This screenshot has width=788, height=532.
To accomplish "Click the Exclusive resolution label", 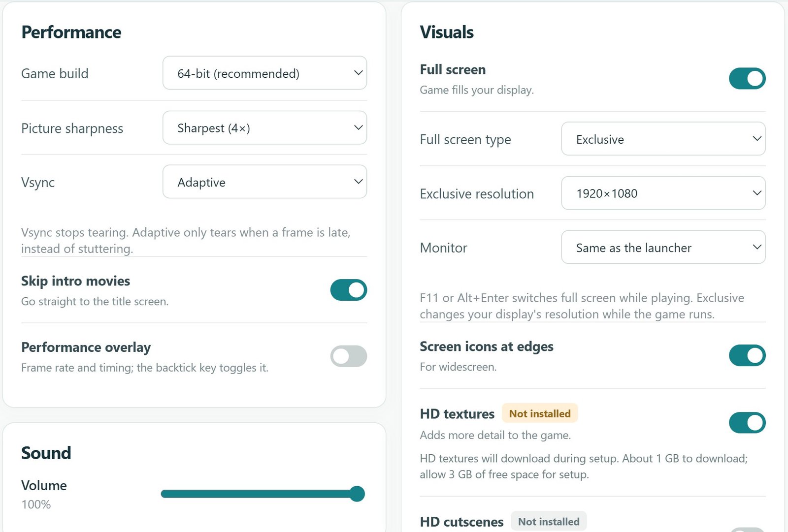I will (477, 194).
